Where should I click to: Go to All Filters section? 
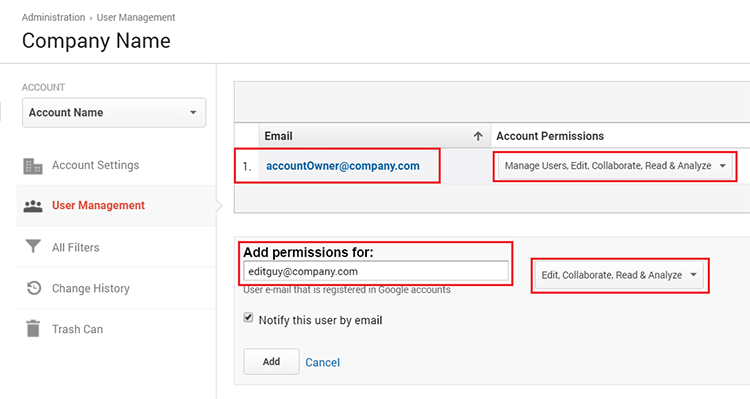pos(76,248)
